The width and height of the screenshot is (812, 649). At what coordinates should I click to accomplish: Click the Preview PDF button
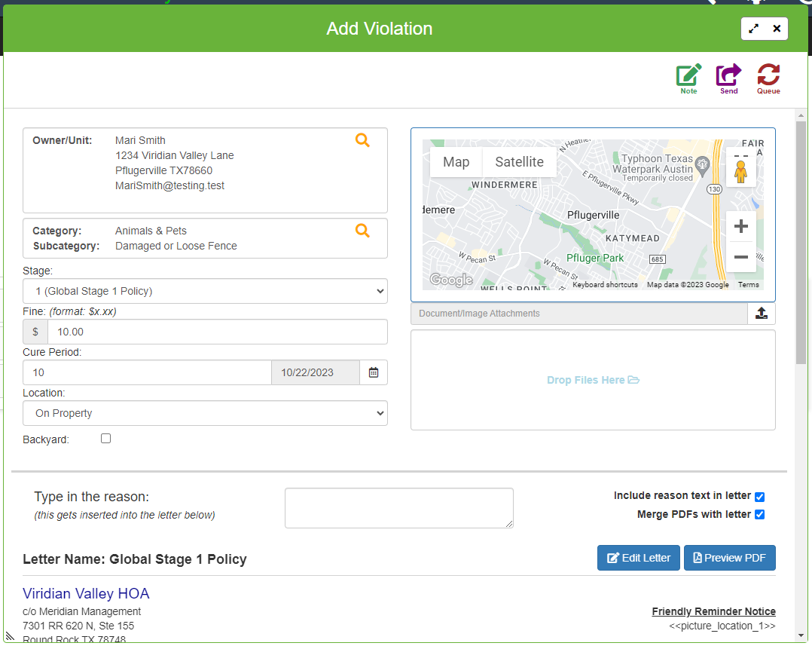(x=730, y=558)
